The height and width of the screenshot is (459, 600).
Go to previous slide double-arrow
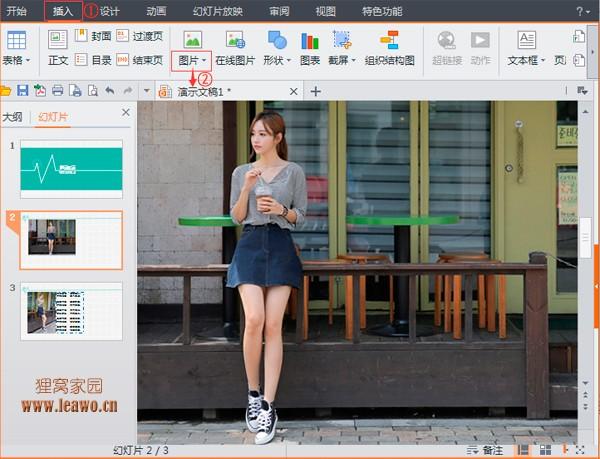tap(585, 394)
